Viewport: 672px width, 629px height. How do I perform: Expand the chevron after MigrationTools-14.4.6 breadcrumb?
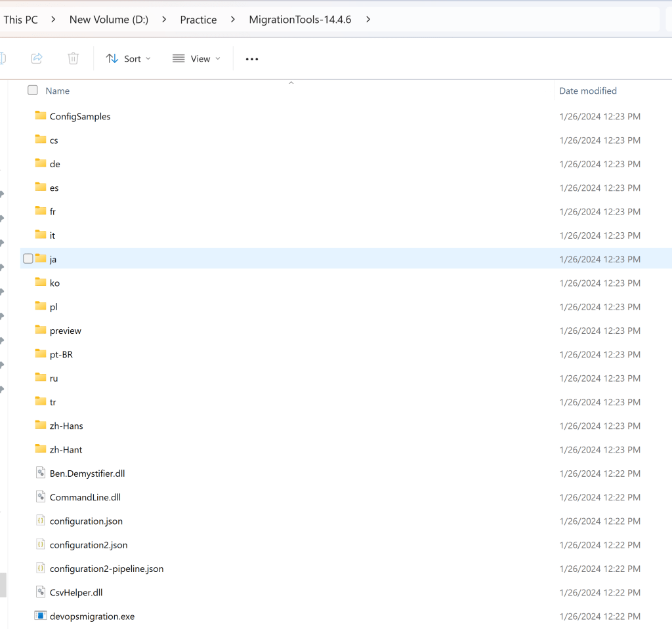tap(368, 20)
